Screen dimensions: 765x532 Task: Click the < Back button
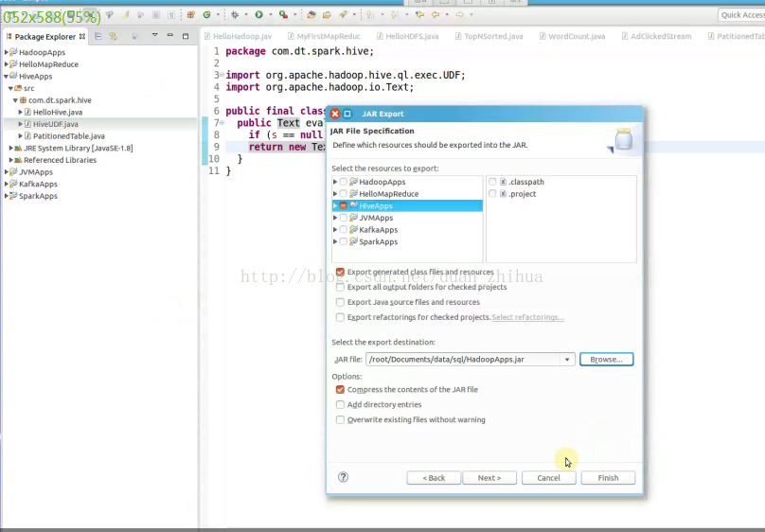tap(434, 478)
